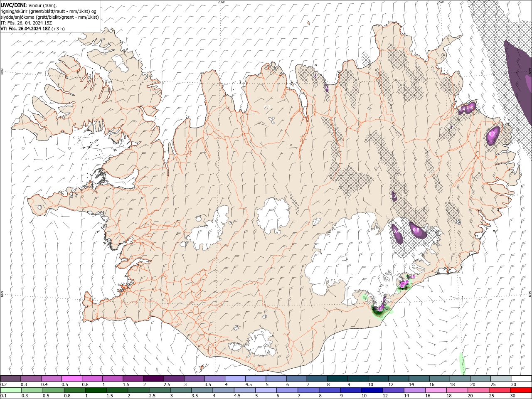This screenshot has height=399, width=532.
Task: Pick lower legend's violet 12 swatch
Action: click(392, 390)
